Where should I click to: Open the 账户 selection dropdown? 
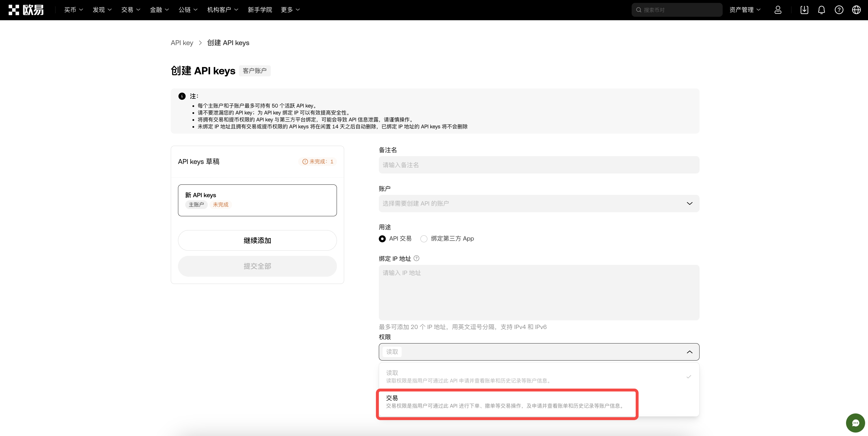[539, 203]
